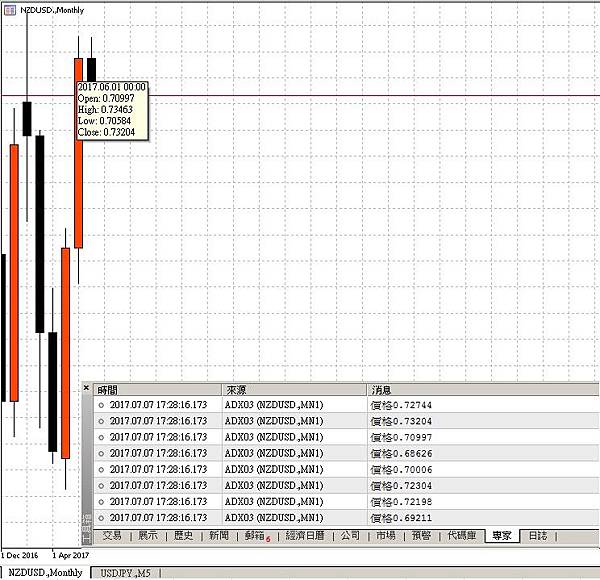Click the info icon of the 價格0.72744 row
The width and height of the screenshot is (600, 580).
pos(101,405)
